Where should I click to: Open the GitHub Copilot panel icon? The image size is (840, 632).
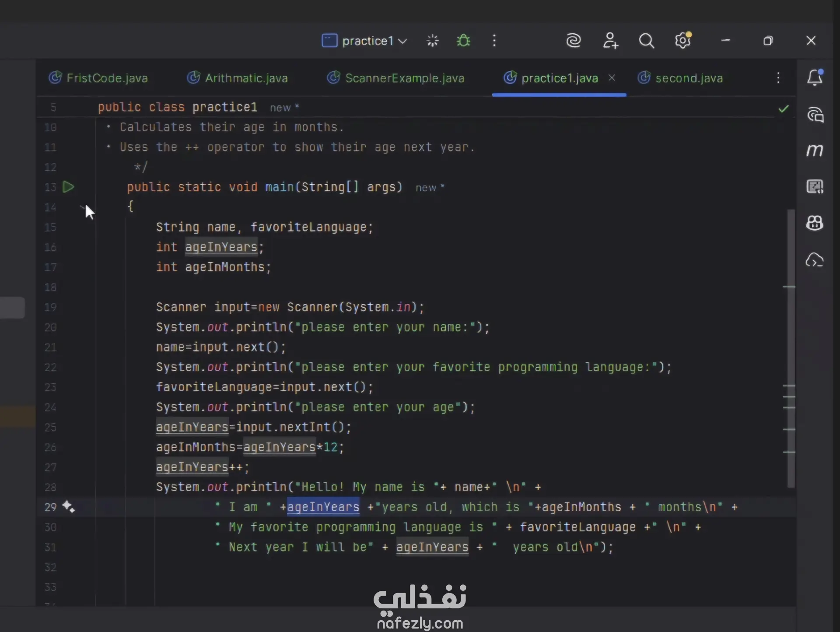pyautogui.click(x=815, y=223)
